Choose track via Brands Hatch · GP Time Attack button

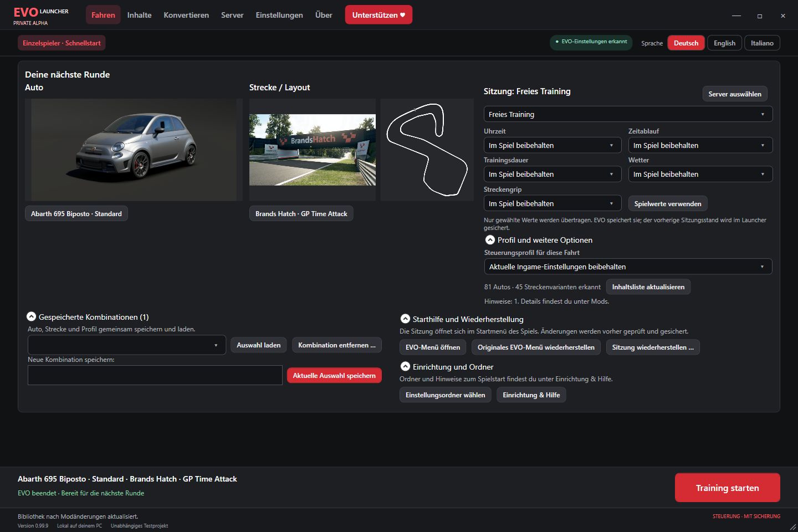[x=301, y=214]
